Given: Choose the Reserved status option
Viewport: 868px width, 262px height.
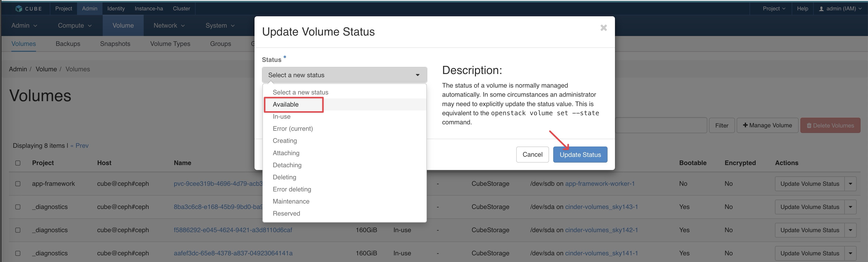Looking at the screenshot, I should coord(344,213).
